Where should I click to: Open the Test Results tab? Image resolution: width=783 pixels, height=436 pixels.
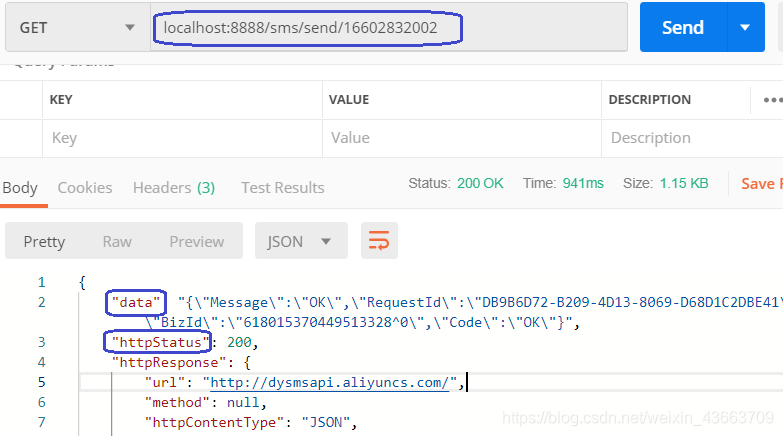(x=283, y=188)
